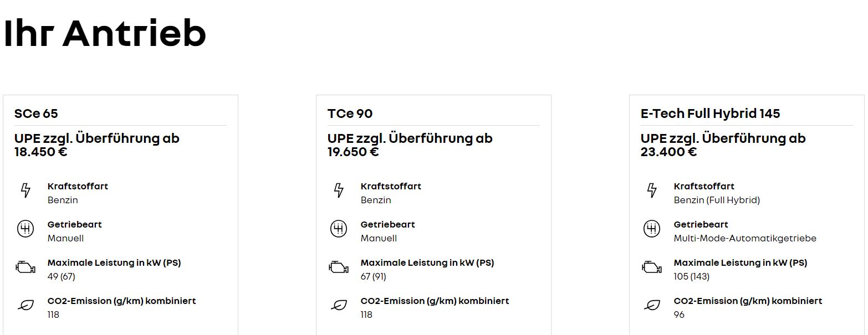868x335 pixels.
Task: Click the CO2 leaf icon in SCe 65 card
Action: click(25, 305)
